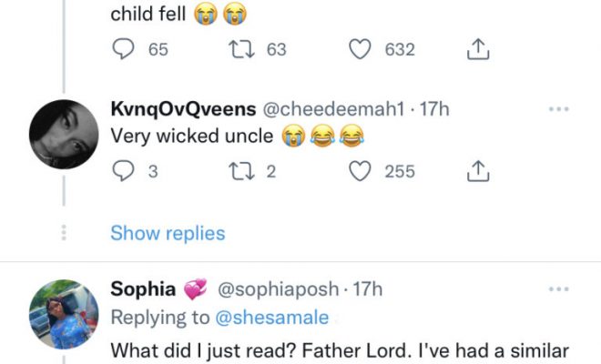Screen dimensions: 601x364
Task: Open the KvnqOvQveens profile name
Action: pyautogui.click(x=181, y=109)
